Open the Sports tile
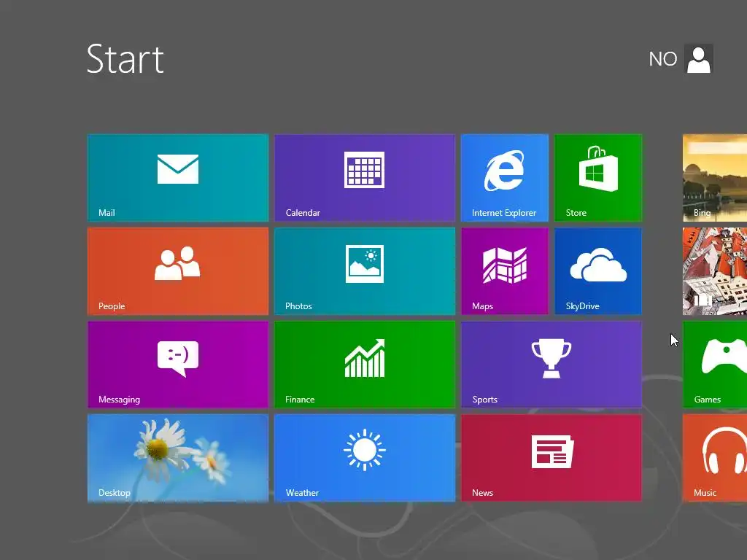747x560 pixels. tap(551, 365)
